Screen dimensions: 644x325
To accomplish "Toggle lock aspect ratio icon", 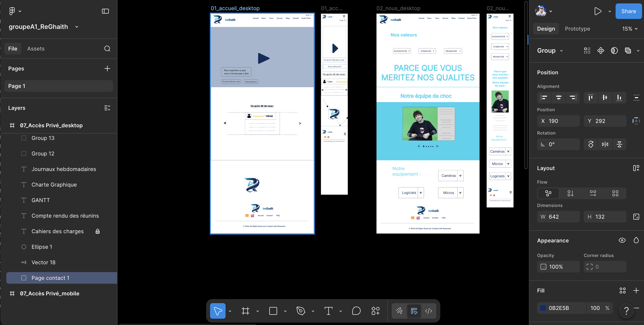I will click(636, 216).
